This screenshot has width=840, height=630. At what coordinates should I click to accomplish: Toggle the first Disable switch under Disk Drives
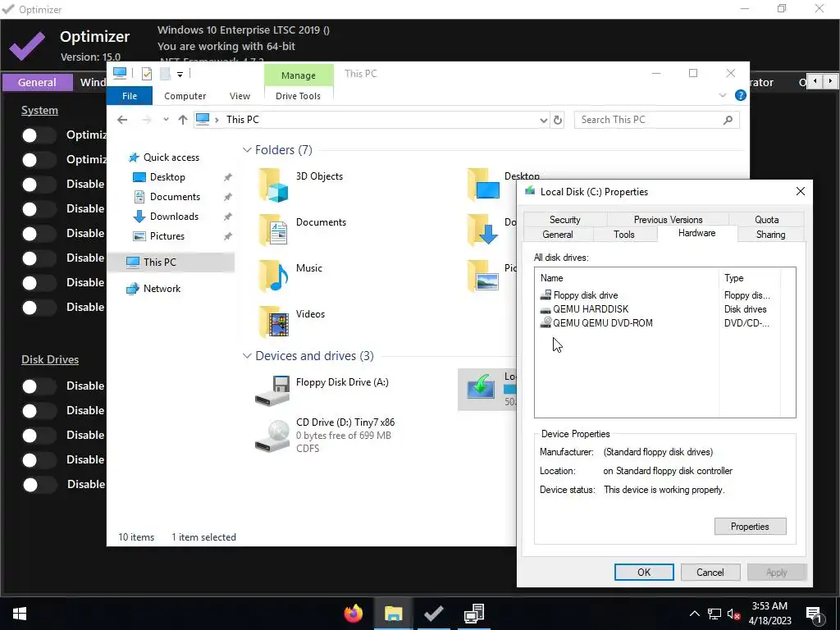click(x=39, y=386)
